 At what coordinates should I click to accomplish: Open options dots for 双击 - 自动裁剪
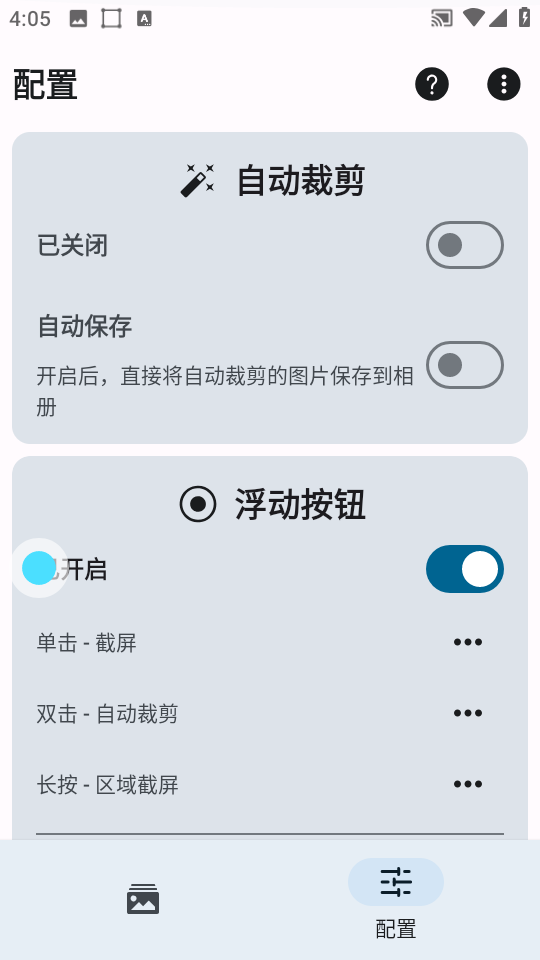click(x=468, y=713)
